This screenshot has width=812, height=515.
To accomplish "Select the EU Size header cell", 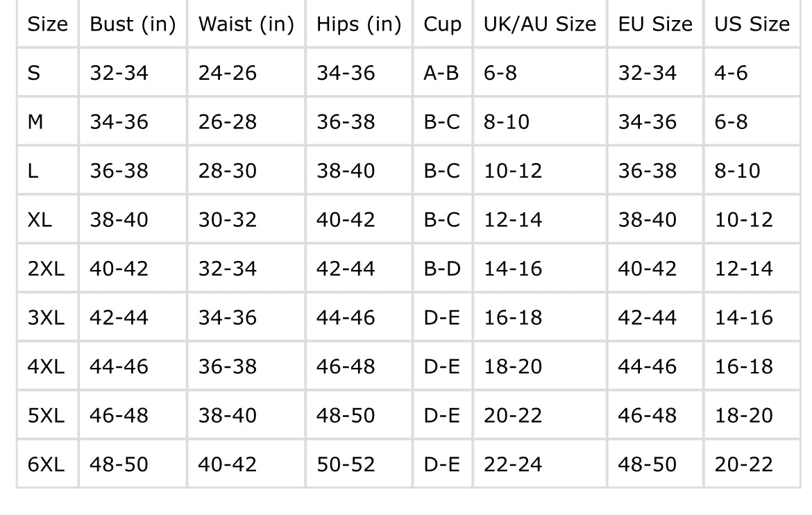I will (655, 24).
